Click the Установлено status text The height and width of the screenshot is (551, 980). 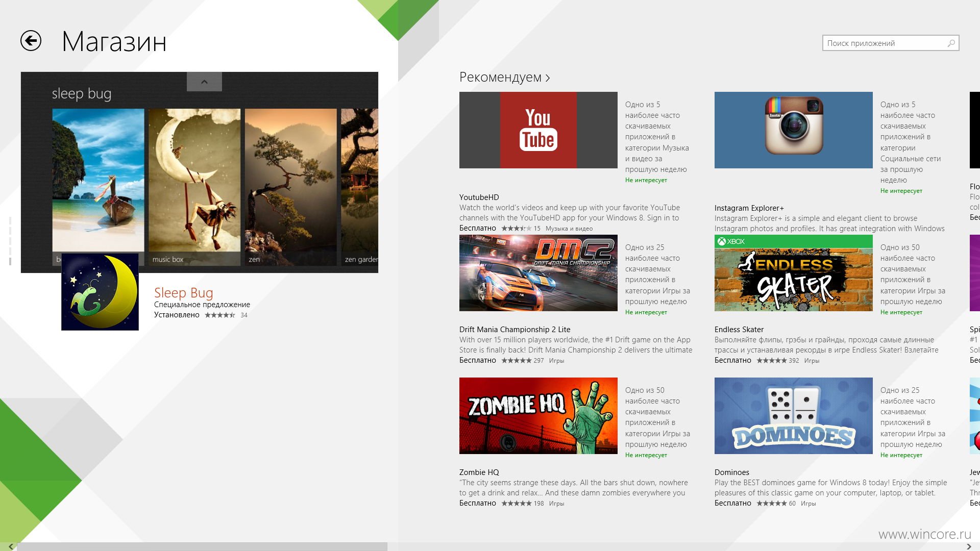pyautogui.click(x=177, y=315)
